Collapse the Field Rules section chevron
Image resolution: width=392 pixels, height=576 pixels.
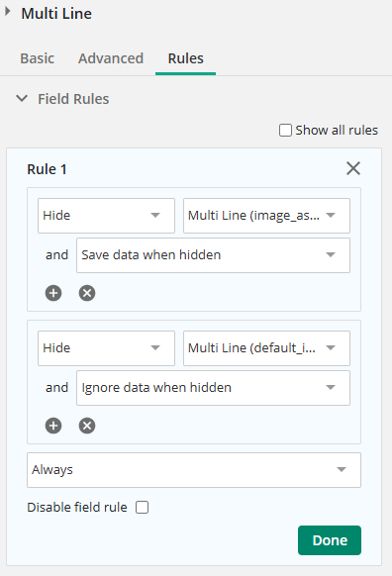[22, 98]
